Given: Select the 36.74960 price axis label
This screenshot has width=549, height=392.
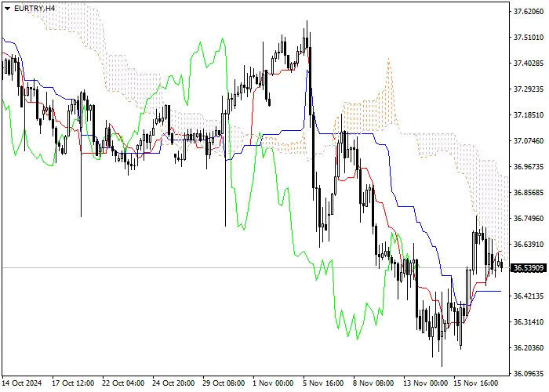Looking at the screenshot, I should [529, 219].
